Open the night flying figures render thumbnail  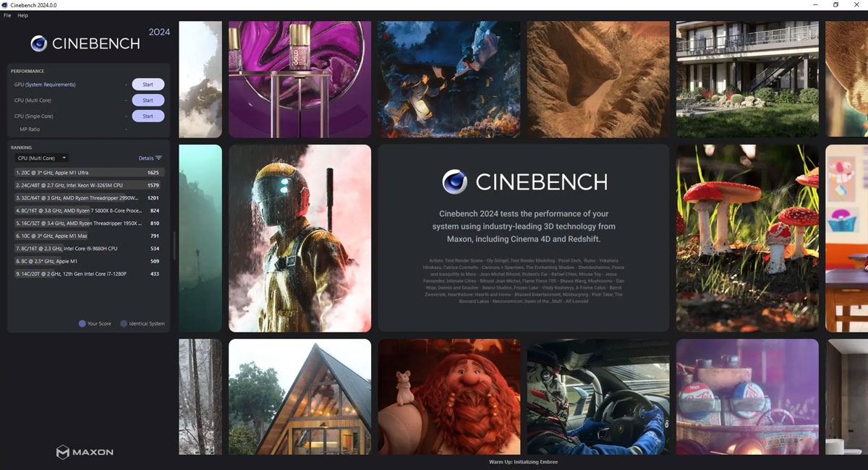(x=449, y=79)
